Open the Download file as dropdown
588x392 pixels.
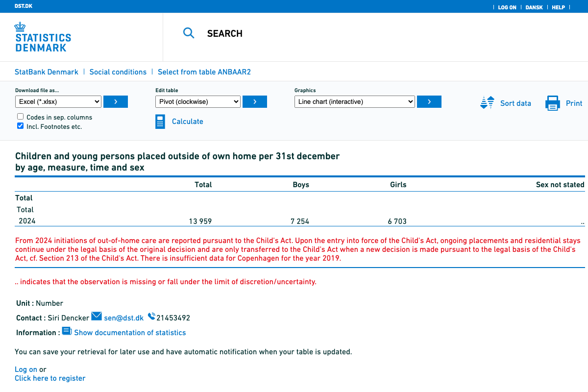pyautogui.click(x=58, y=102)
